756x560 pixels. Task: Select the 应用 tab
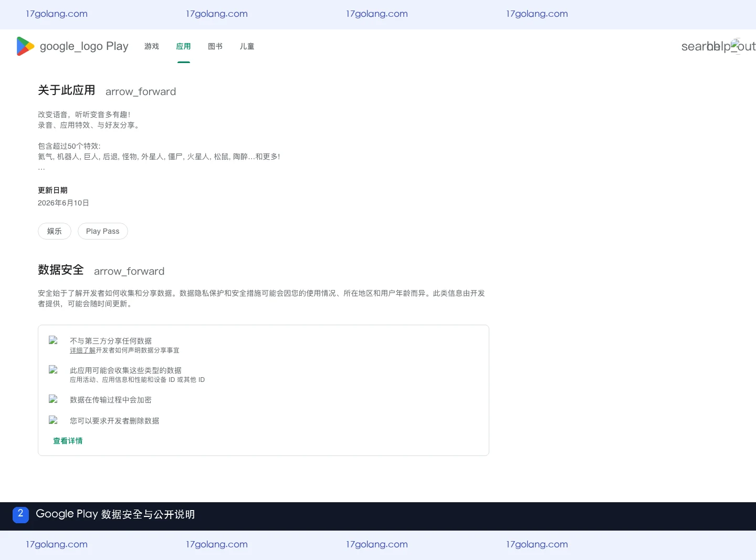(184, 46)
